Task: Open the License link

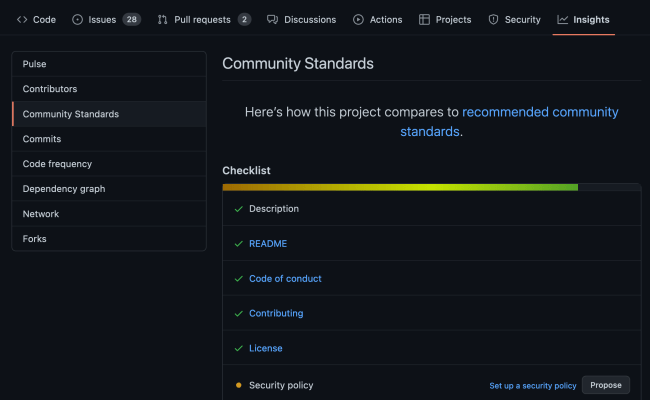Action: [266, 348]
